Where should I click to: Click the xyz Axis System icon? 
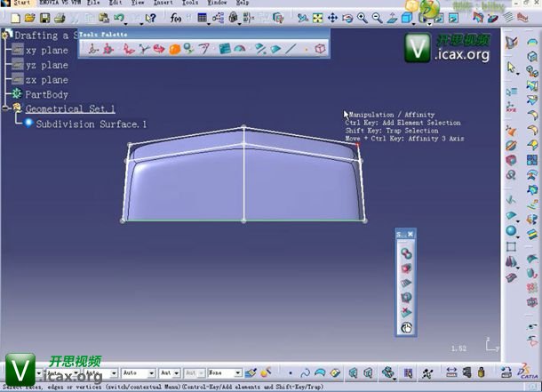[511, 107]
